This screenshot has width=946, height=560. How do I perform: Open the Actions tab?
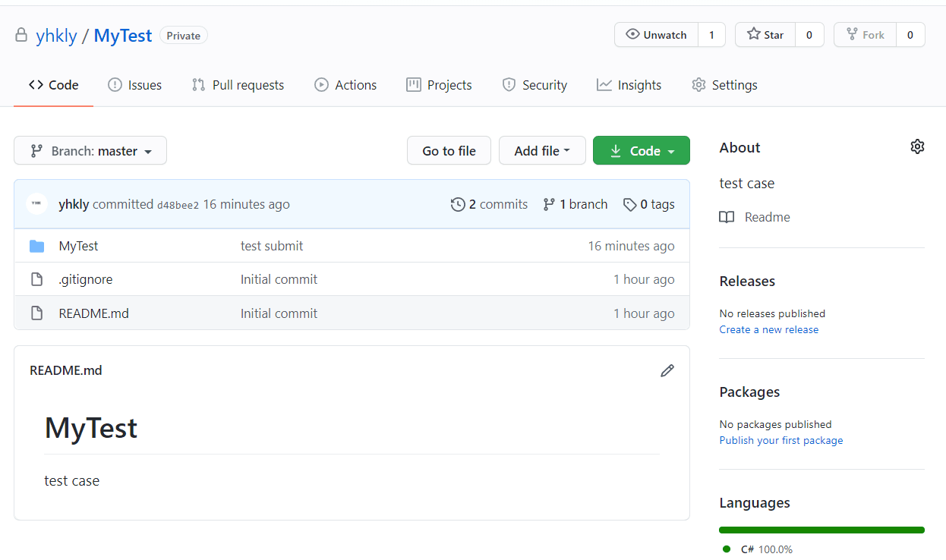(x=345, y=85)
